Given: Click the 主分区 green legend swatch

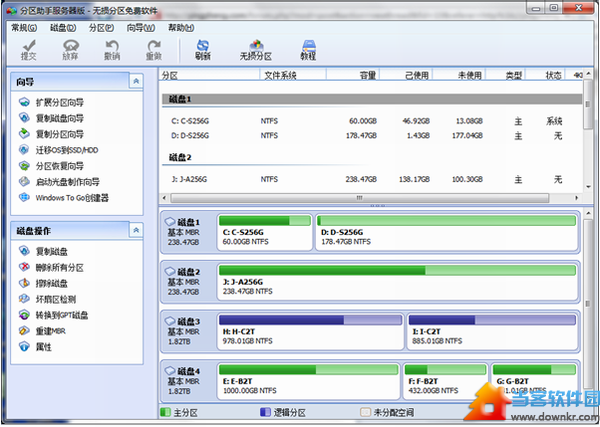Looking at the screenshot, I should click(165, 412).
